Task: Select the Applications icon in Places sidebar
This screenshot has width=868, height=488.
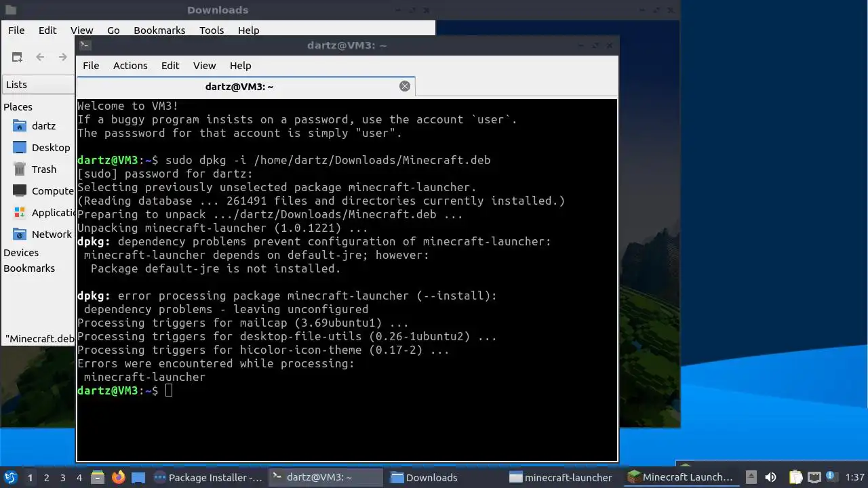Action: (20, 213)
